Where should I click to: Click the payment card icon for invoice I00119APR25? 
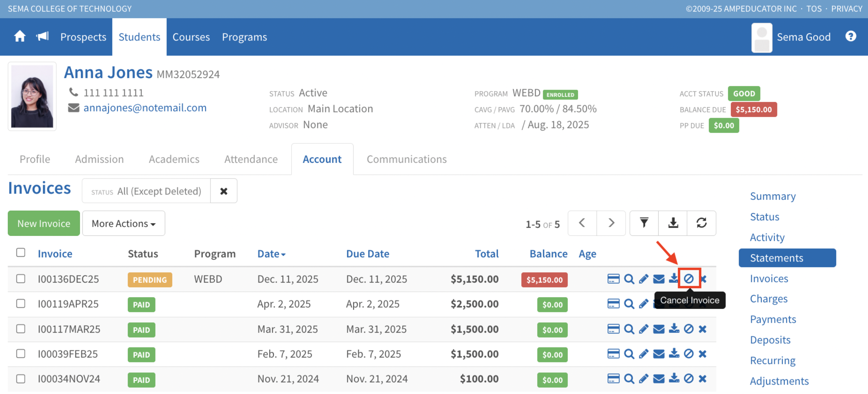tap(613, 304)
